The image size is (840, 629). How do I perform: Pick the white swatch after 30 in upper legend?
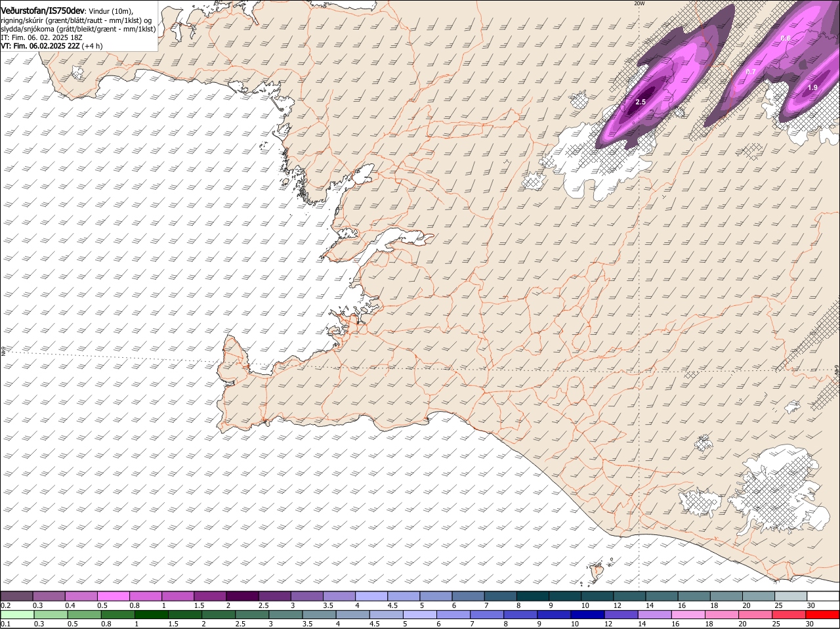[823, 596]
